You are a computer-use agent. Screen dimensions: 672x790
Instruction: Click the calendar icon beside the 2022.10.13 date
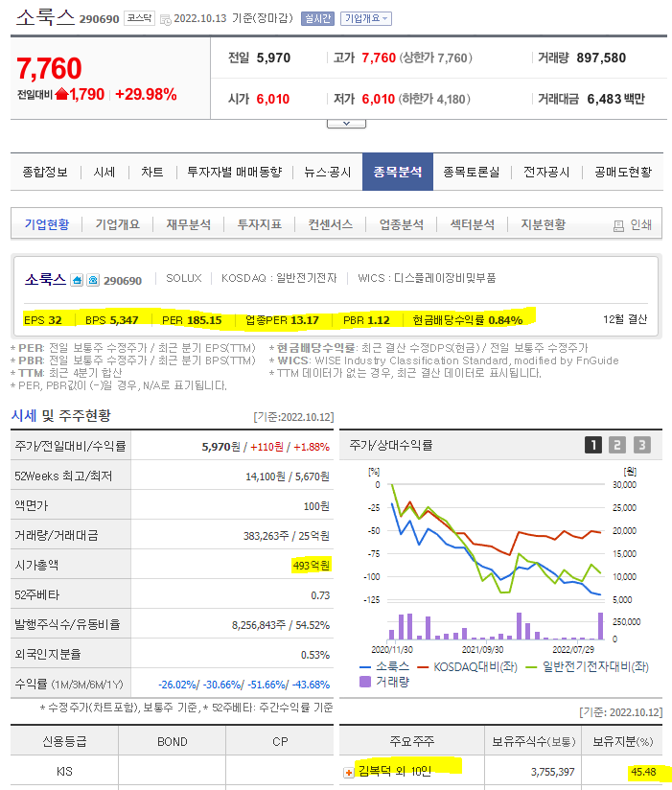[166, 20]
